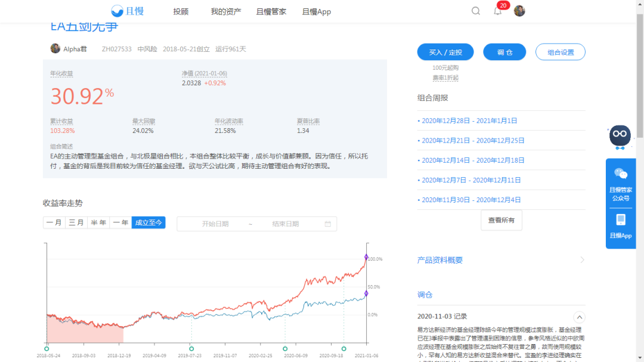This screenshot has height=362, width=644.
Task: Expand the 产品资料概要 arrow
Action: (x=582, y=259)
